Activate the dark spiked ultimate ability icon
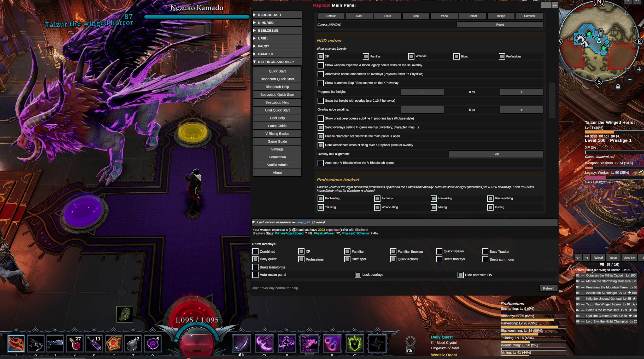644x359 pixels. 377,343
